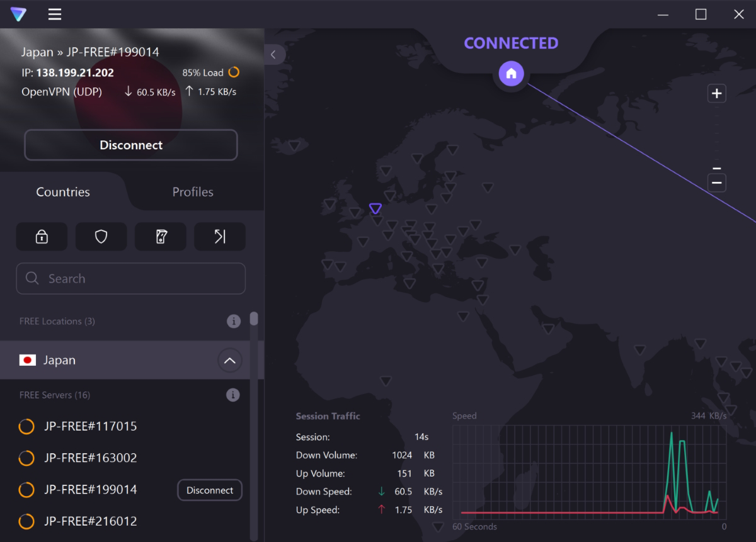
Task: Select server JP-FREE#117015
Action: coord(91,426)
